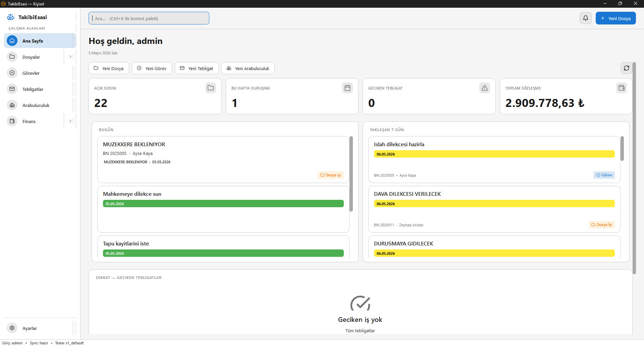The height and width of the screenshot is (346, 644).
Task: Click BN 2025011 · Zeynep Arslan text
Action: click(398, 225)
